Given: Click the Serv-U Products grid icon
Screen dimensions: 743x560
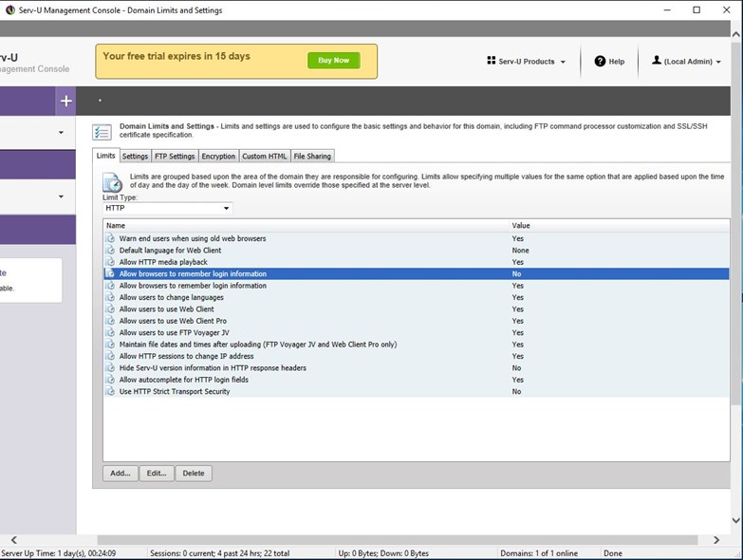Looking at the screenshot, I should 491,61.
